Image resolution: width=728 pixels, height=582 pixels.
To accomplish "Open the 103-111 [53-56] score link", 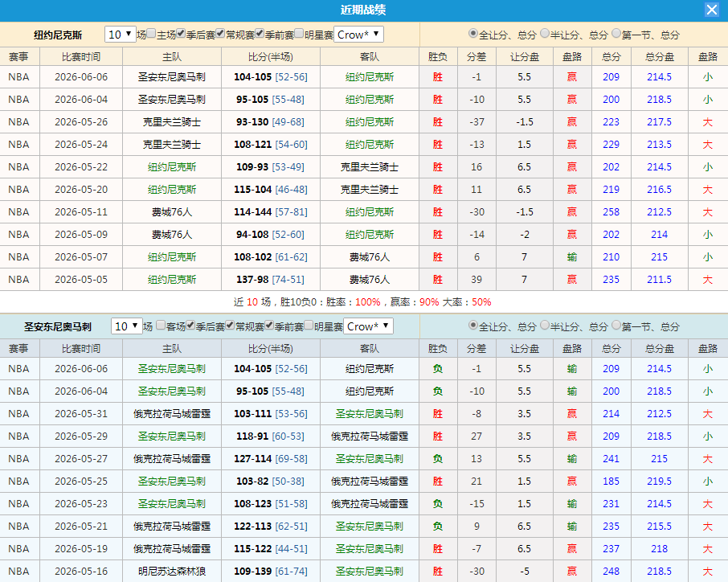I will (x=271, y=414).
